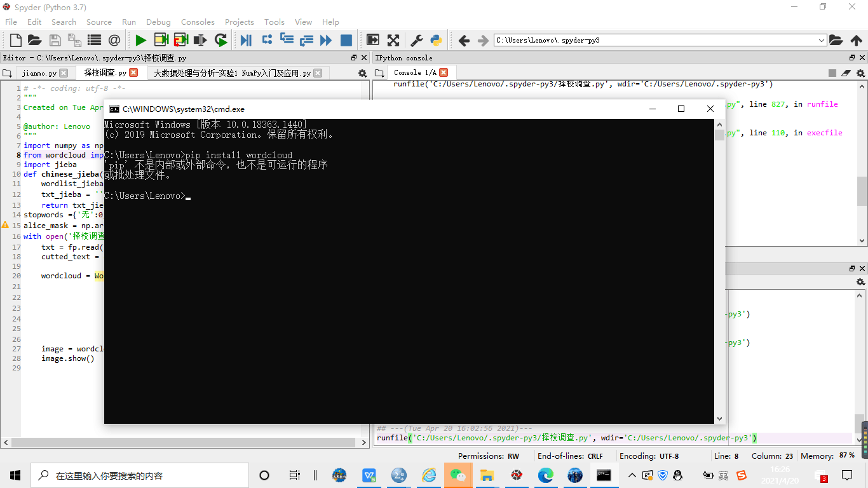The width and height of the screenshot is (868, 488).
Task: Run the current script file
Action: click(x=140, y=40)
